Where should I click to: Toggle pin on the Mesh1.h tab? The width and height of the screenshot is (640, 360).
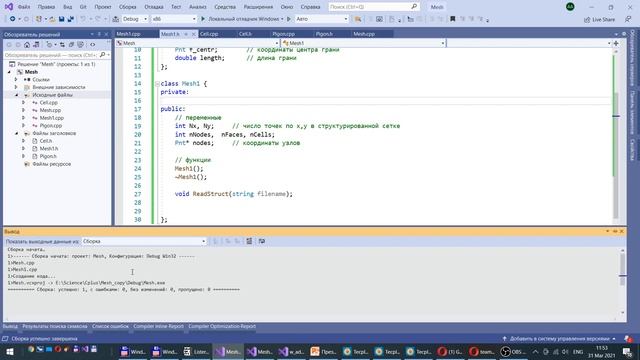[x=186, y=34]
